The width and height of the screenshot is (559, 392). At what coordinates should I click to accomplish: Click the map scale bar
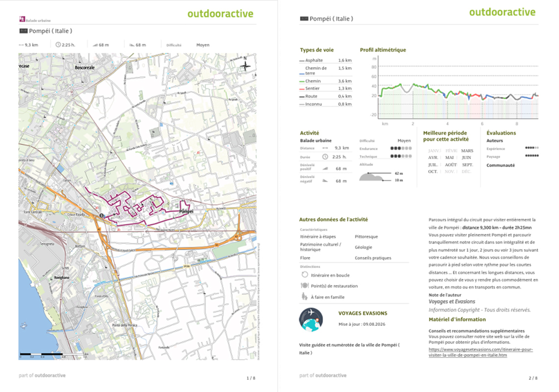[x=53, y=355]
